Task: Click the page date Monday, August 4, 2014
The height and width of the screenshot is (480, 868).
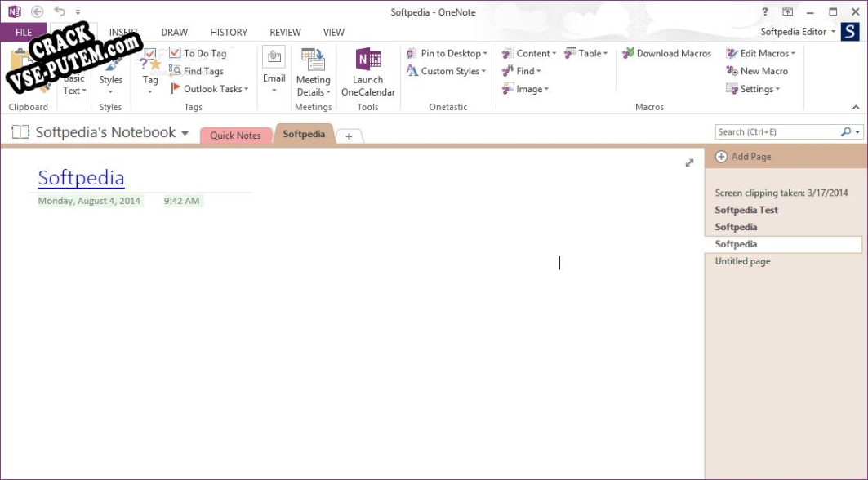Action: pos(89,201)
